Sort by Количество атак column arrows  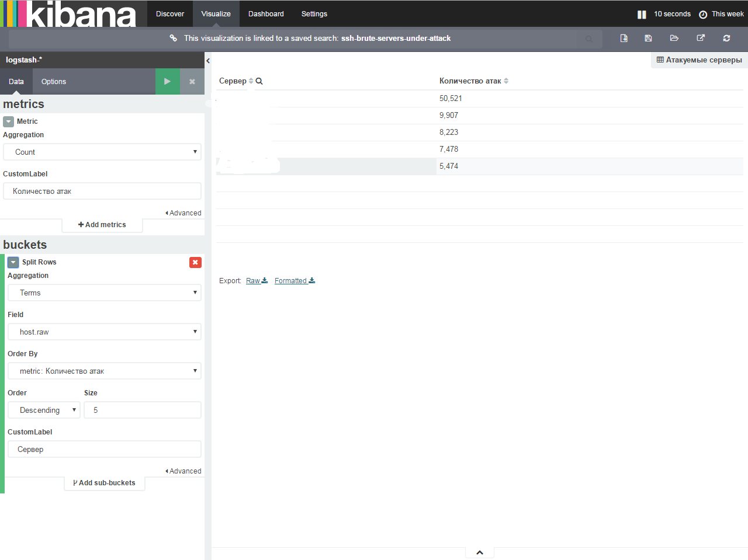coord(506,81)
